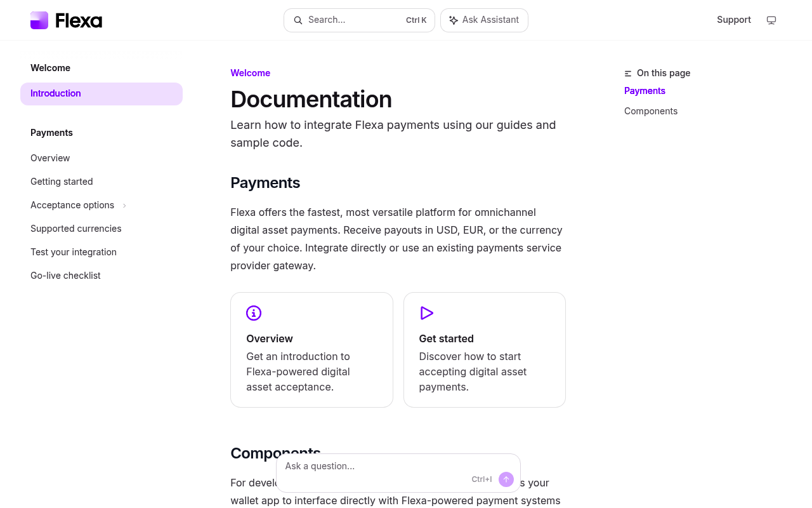
Task: Click the play icon on Get started card
Action: pos(427,313)
